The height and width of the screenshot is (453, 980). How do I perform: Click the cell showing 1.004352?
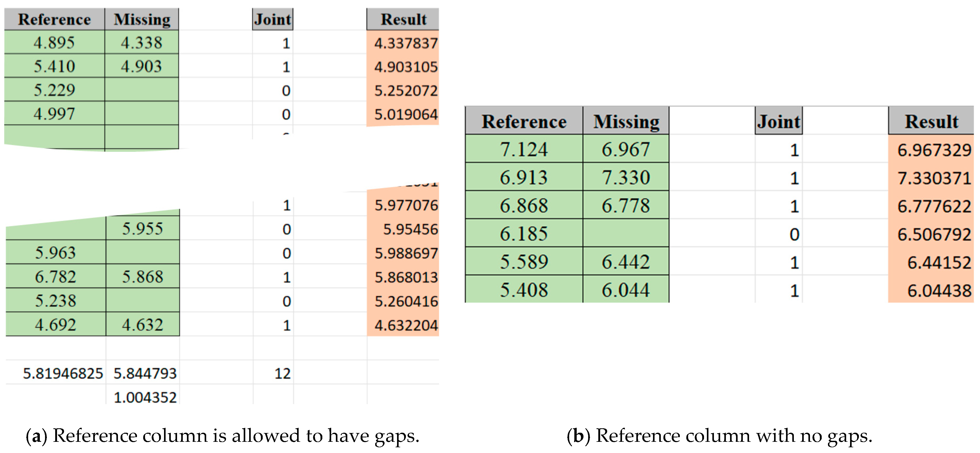click(x=145, y=397)
